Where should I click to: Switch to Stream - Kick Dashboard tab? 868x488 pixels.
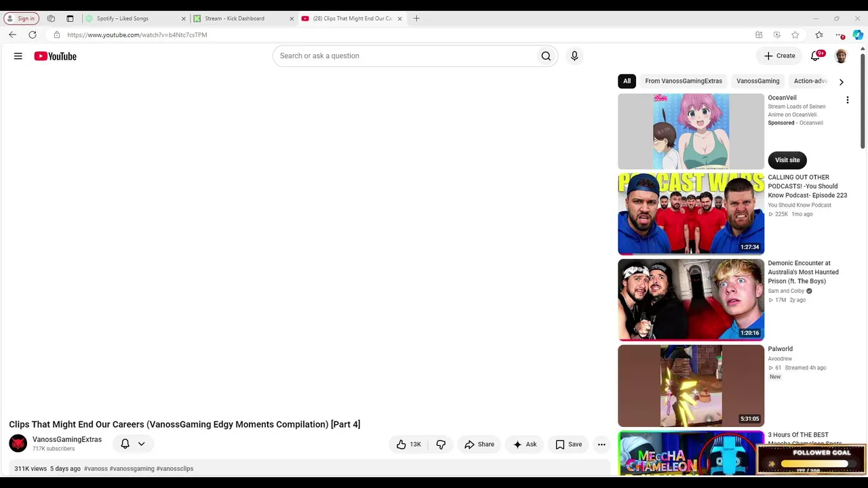244,18
